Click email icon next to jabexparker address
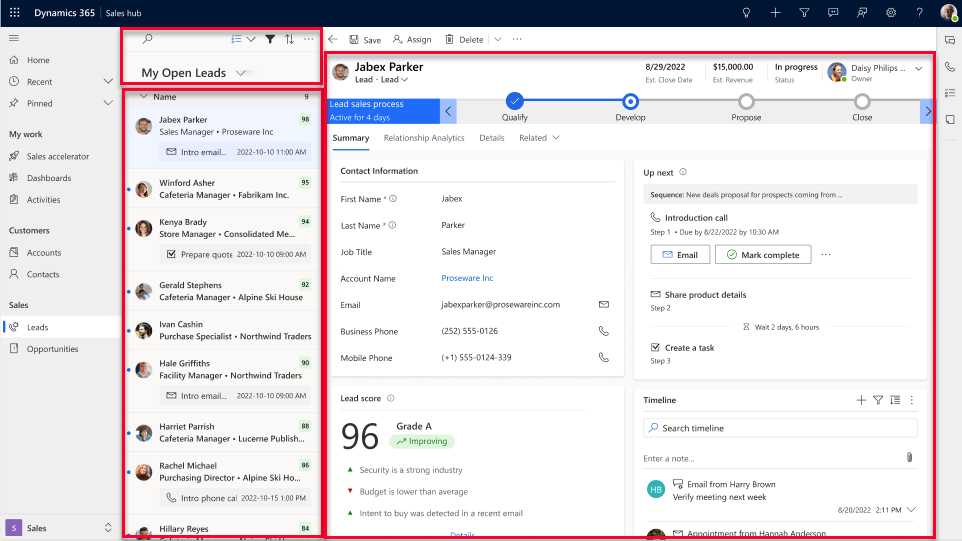 tap(604, 304)
